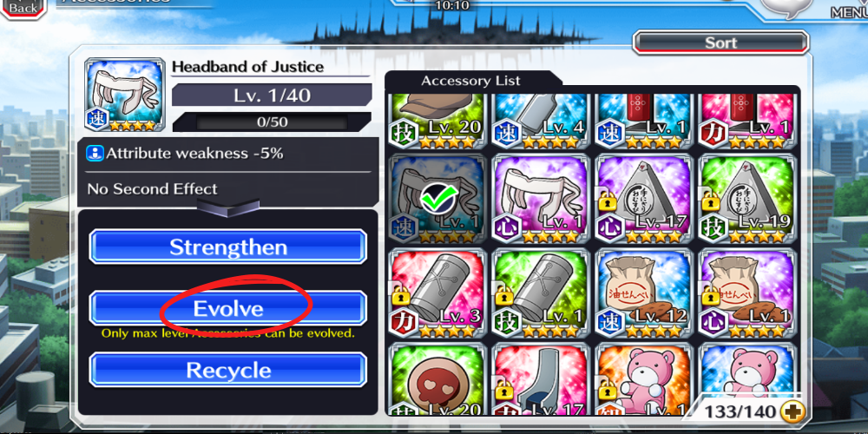Click the Evolve button
Viewport: 868px width, 434px height.
tap(227, 308)
